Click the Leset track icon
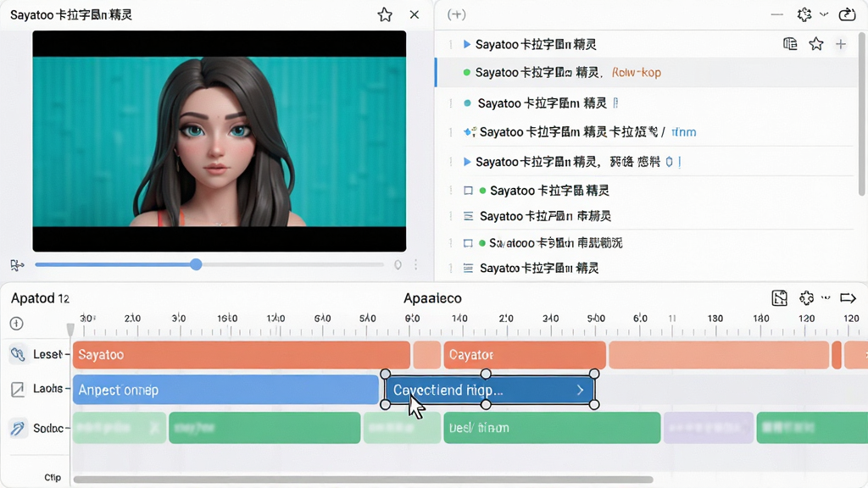868x488 pixels. click(18, 354)
